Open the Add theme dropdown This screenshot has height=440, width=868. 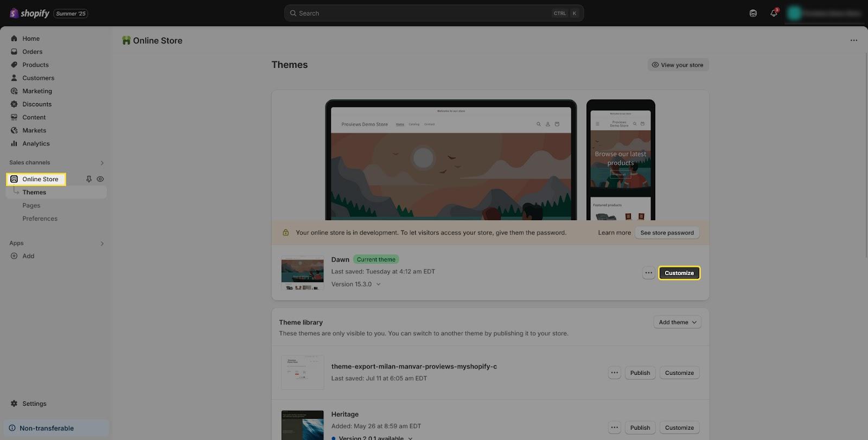coord(677,322)
